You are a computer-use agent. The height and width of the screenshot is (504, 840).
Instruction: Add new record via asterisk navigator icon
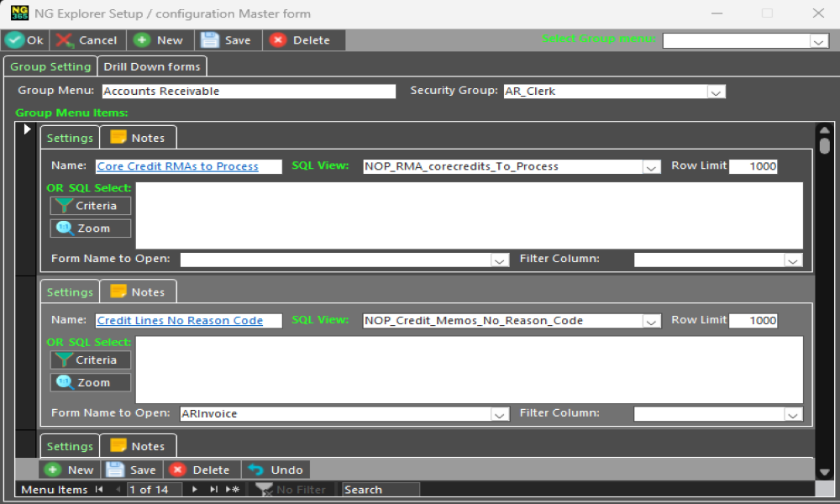coord(231,489)
